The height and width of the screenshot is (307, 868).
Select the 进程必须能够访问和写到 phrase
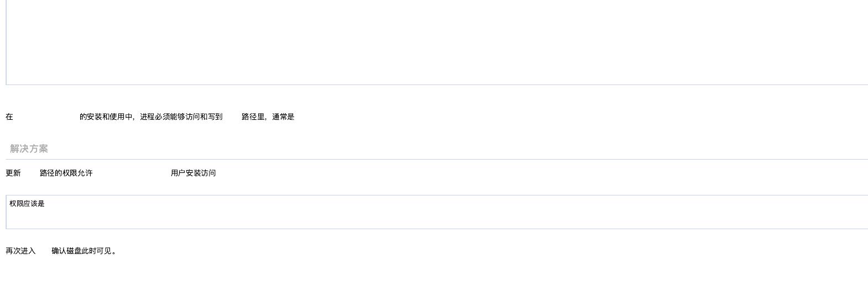tap(181, 117)
